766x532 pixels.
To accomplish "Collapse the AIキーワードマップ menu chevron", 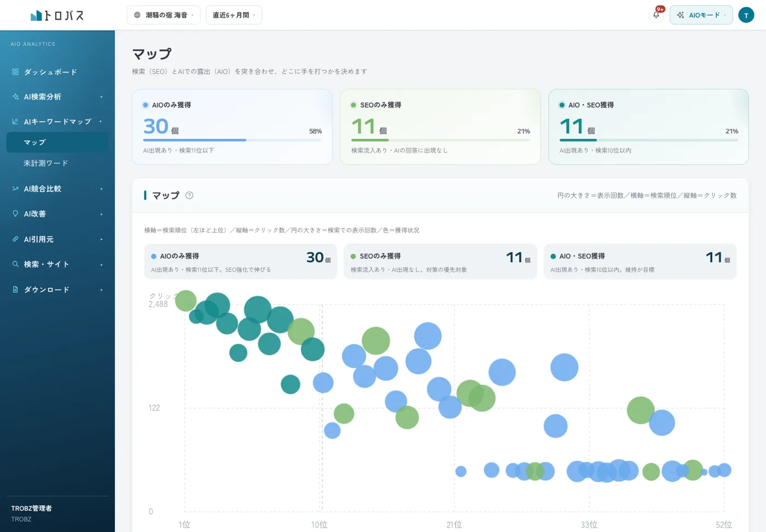I will coord(101,122).
